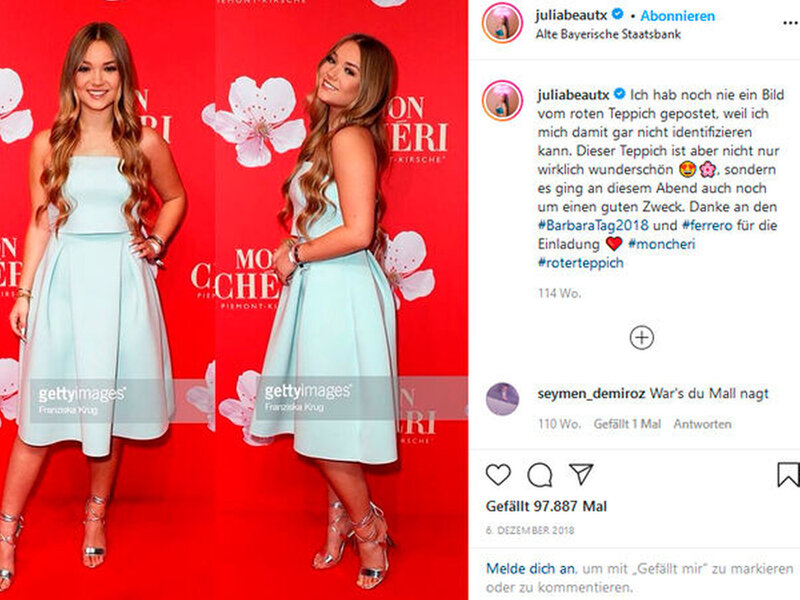
Task: Open seymen_demiroz's profile avatar
Action: [503, 399]
